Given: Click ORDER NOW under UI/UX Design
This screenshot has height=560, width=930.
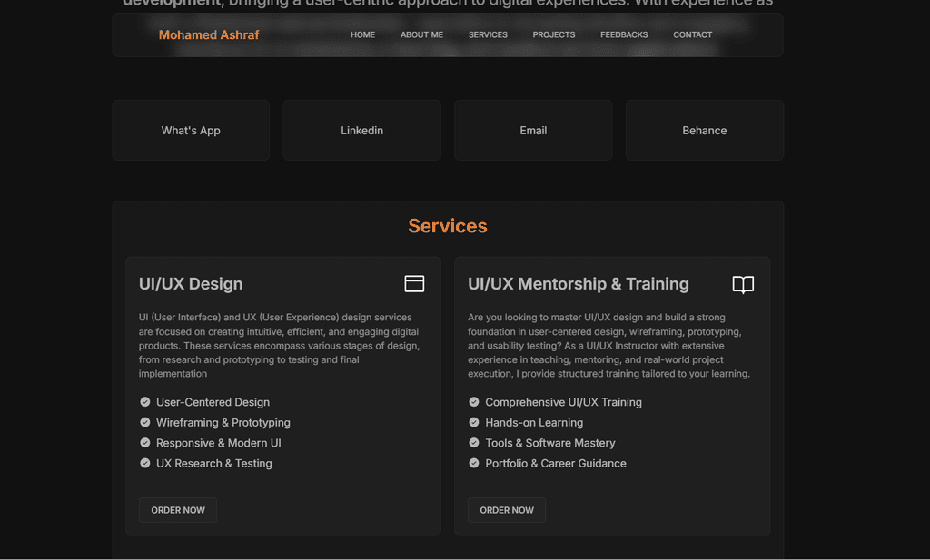Looking at the screenshot, I should [x=178, y=510].
